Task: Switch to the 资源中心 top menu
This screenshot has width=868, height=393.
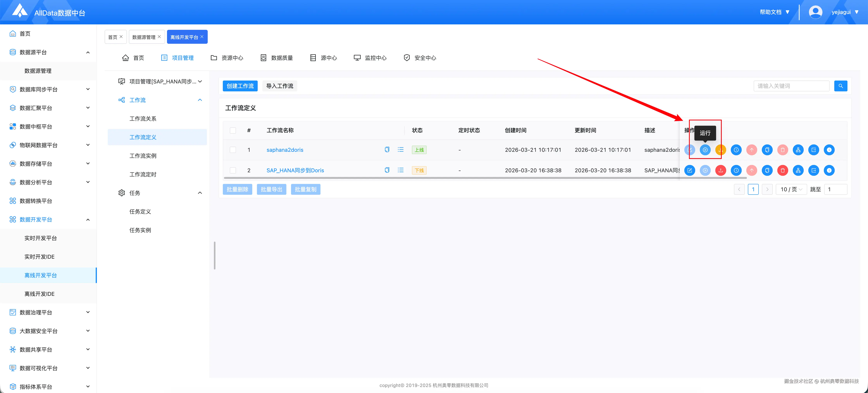Action: 227,58
